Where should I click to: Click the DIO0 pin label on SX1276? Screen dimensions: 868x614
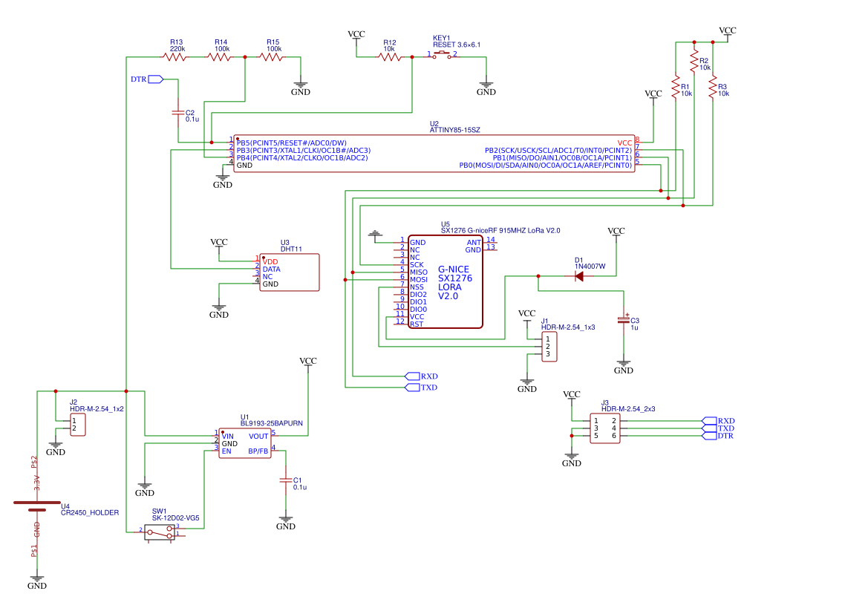419,310
